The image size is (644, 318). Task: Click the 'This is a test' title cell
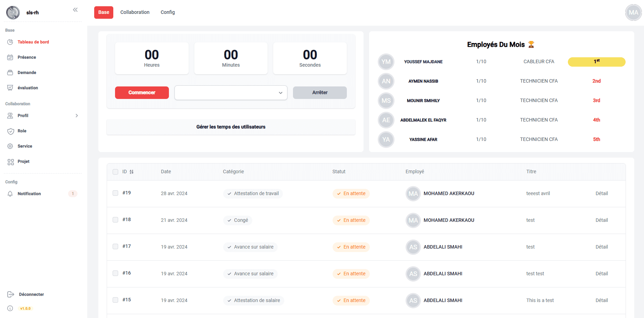coord(540,301)
